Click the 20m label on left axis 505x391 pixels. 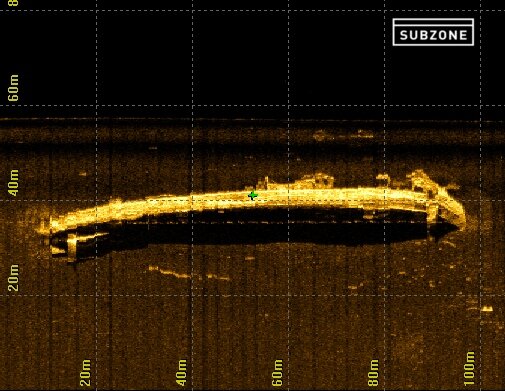pos(13,278)
